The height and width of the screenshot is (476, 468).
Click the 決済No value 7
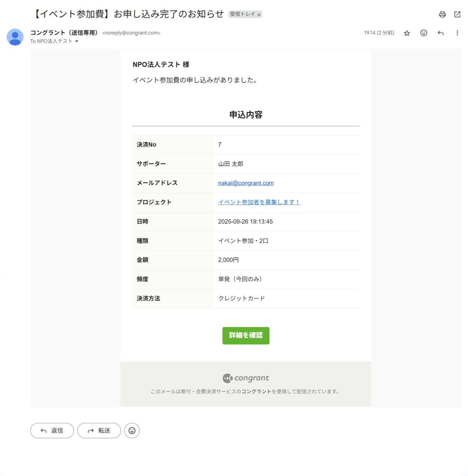[x=220, y=145]
